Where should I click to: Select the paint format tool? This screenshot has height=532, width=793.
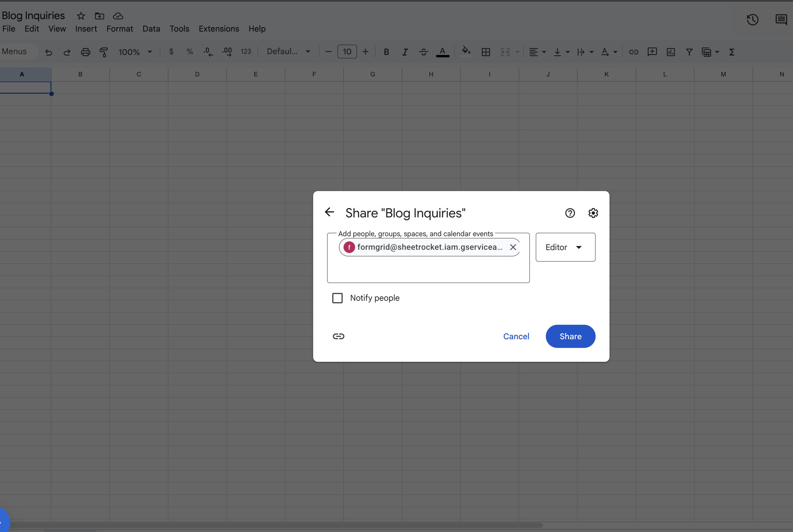(x=104, y=52)
